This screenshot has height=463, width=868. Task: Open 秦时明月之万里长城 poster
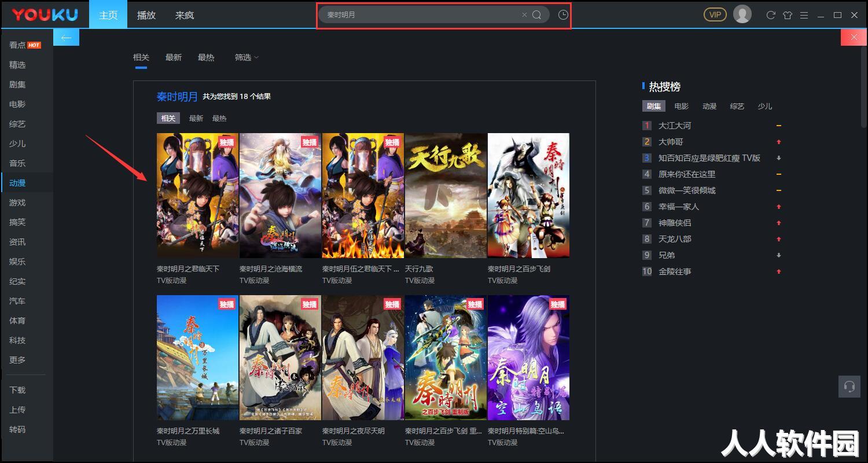click(197, 358)
